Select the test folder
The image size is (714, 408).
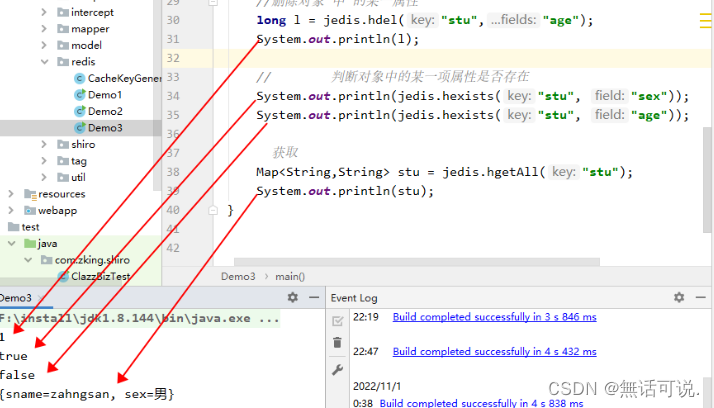(x=30, y=227)
